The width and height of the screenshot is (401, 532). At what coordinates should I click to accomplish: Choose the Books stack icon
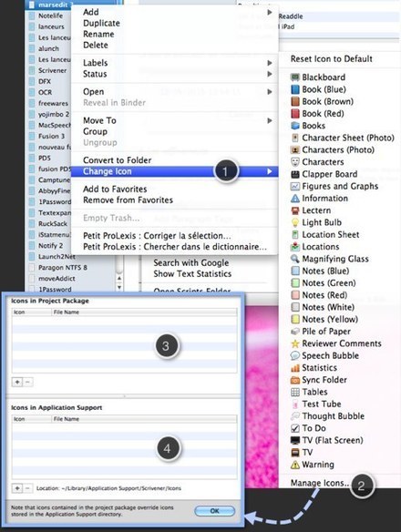(308, 126)
